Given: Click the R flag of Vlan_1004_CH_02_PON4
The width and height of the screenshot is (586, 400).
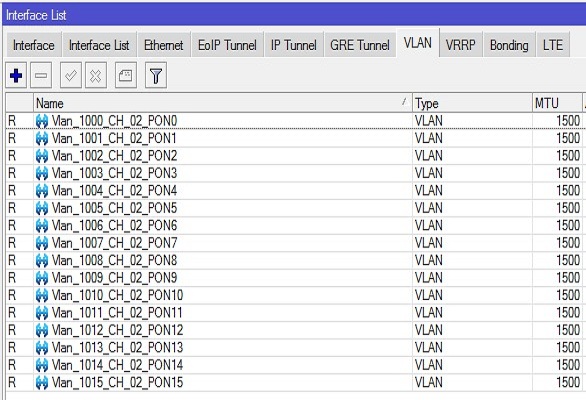Looking at the screenshot, I should [12, 191].
